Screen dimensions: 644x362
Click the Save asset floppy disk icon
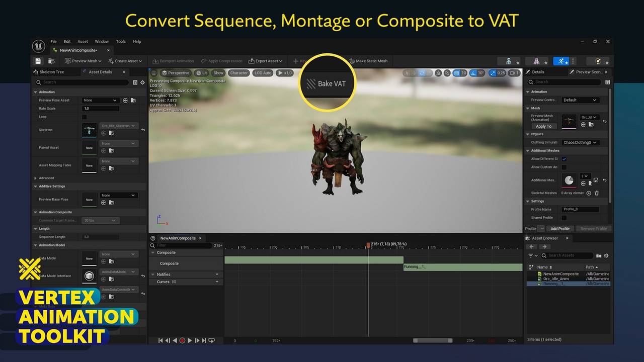[x=38, y=61]
